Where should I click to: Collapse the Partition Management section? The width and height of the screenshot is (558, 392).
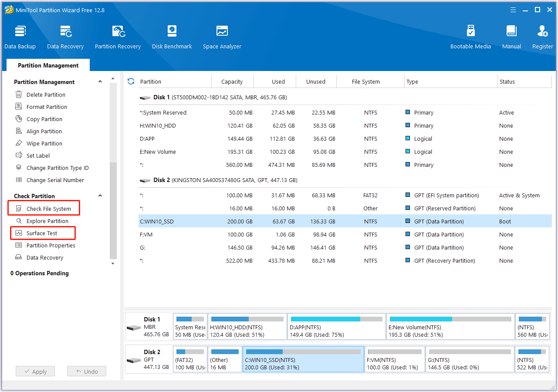100,82
